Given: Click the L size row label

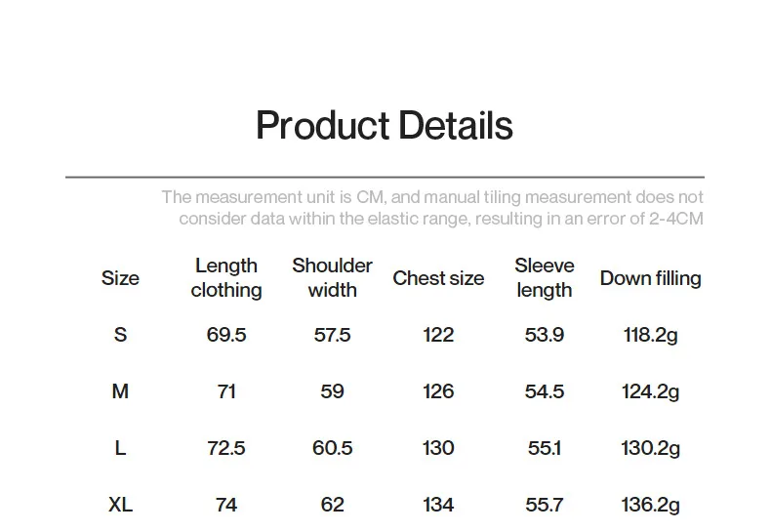Looking at the screenshot, I should (x=120, y=448).
